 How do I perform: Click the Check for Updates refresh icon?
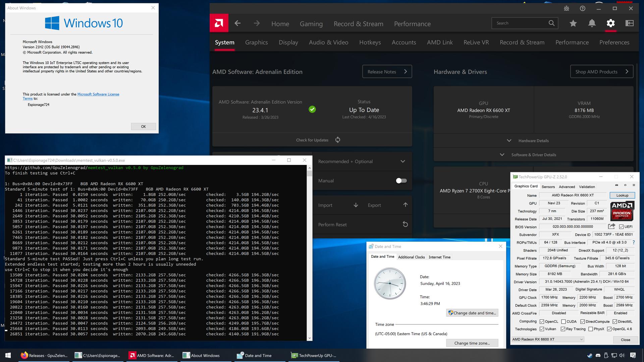click(x=338, y=140)
